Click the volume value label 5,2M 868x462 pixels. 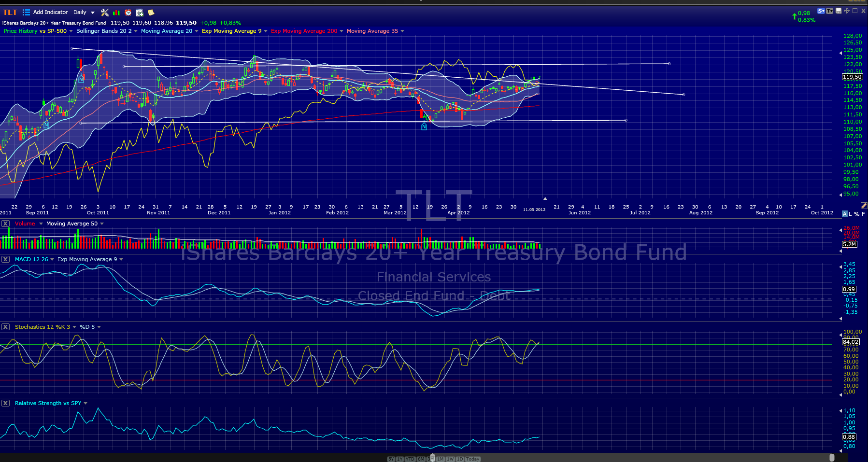(850, 244)
